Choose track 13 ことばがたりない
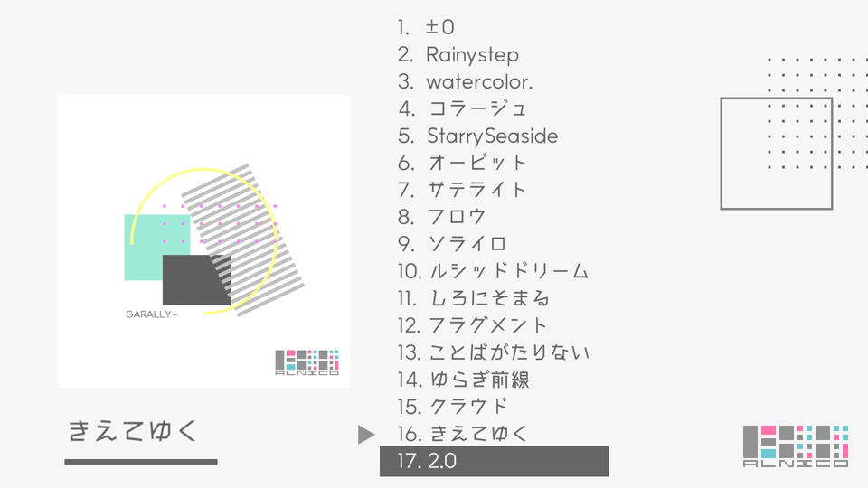Screen dimensions: 868x488 [494, 352]
